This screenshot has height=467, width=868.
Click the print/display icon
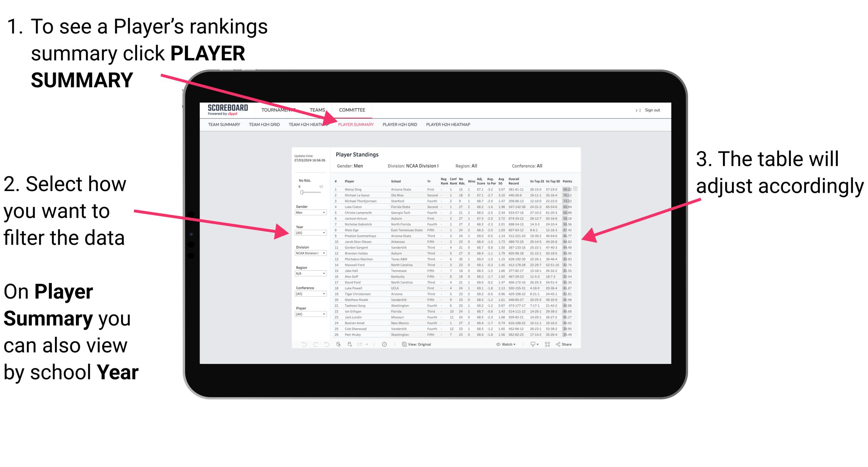533,344
